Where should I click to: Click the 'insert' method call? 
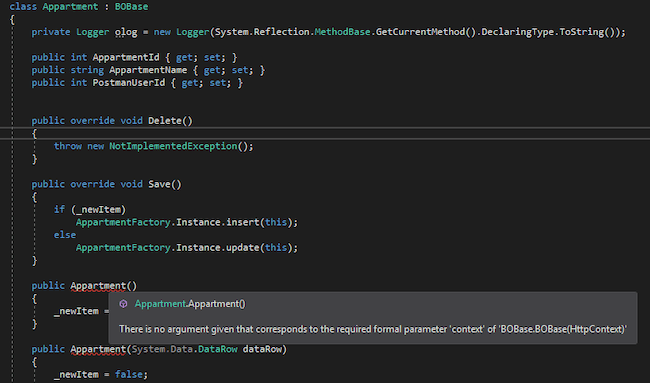243,222
